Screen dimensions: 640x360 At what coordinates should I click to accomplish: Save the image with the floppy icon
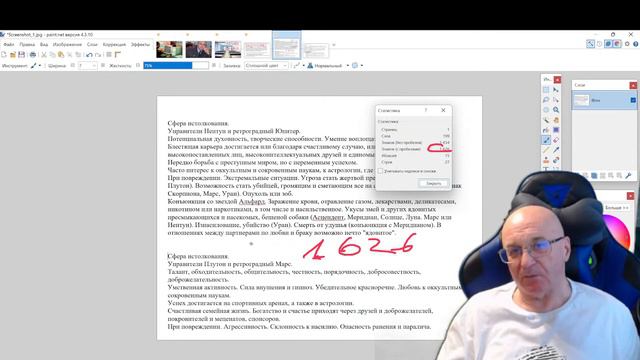pos(21,55)
